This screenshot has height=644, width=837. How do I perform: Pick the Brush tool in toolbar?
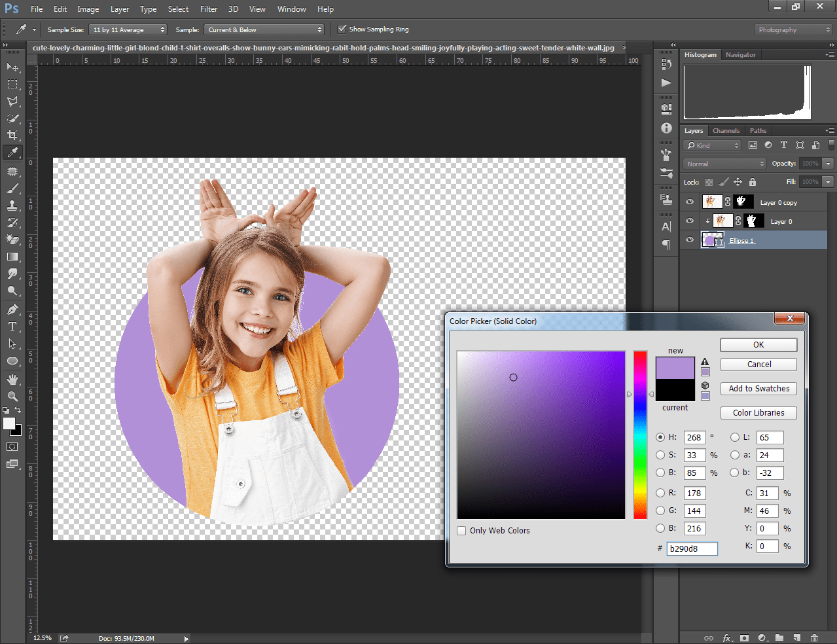tap(12, 188)
